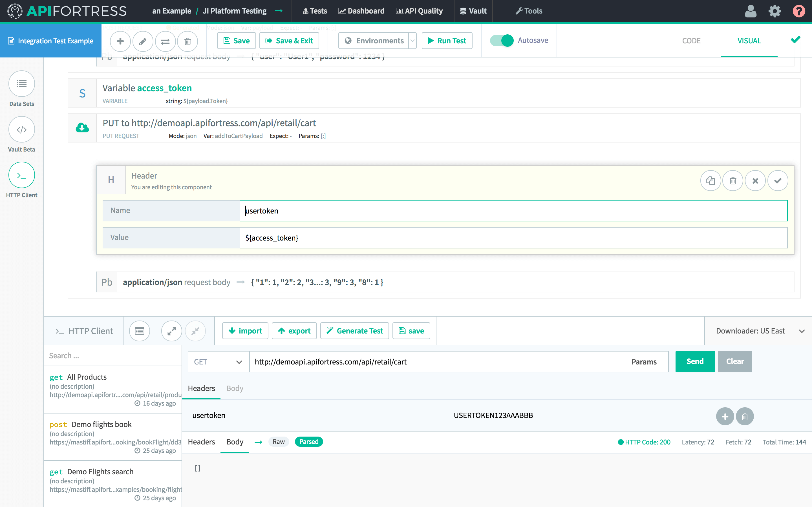
Task: Click the Run Test button
Action: click(447, 41)
